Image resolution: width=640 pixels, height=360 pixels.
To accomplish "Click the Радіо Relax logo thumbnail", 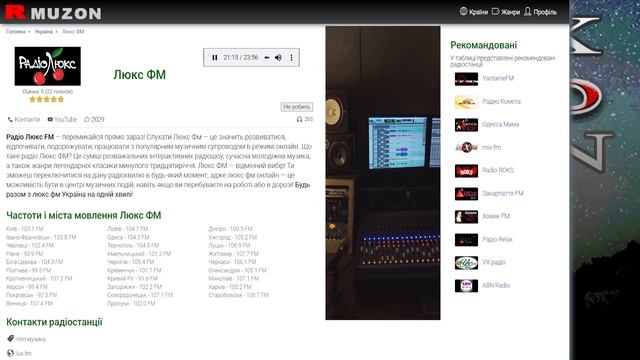I will click(x=466, y=240).
